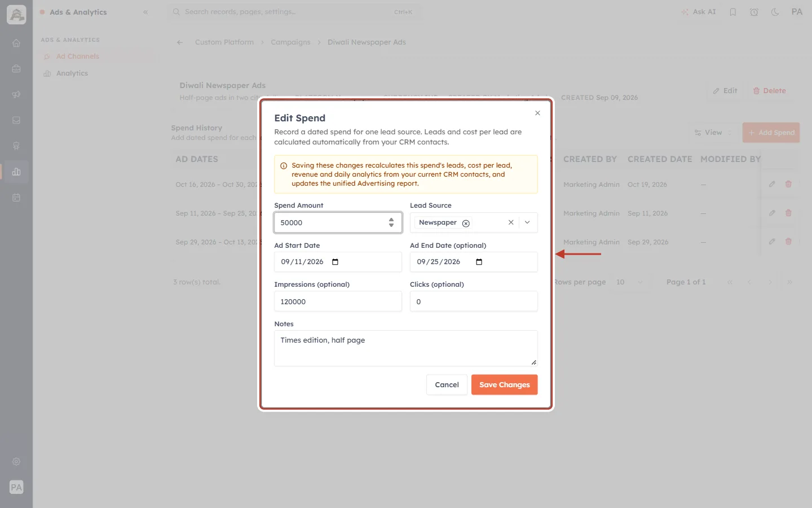The width and height of the screenshot is (812, 508).
Task: Delete the Oct 19, 2026 spend row
Action: tap(788, 184)
